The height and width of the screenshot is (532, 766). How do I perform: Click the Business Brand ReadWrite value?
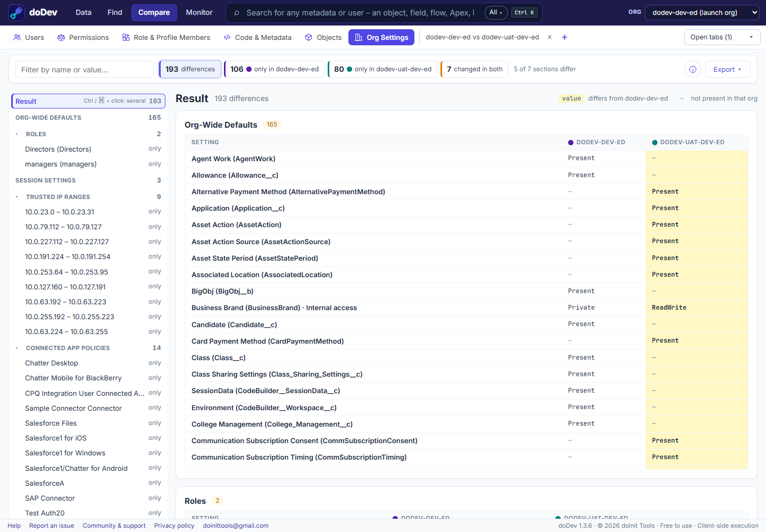tap(669, 307)
